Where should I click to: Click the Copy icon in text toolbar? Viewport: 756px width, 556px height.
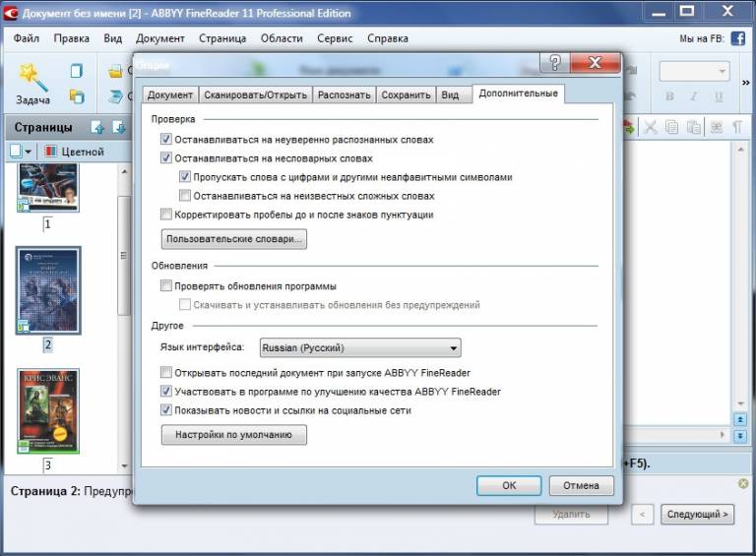(671, 127)
